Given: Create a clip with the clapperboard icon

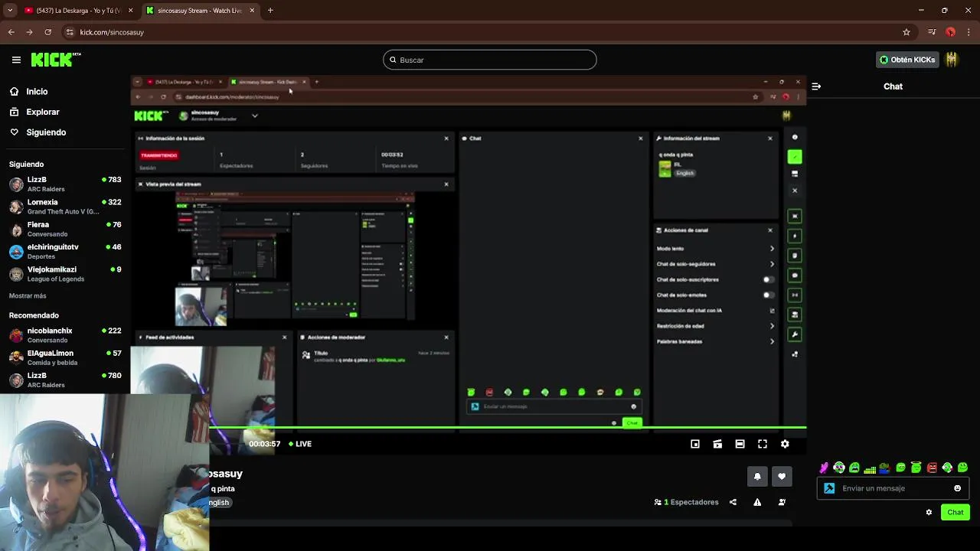Looking at the screenshot, I should pos(717,444).
